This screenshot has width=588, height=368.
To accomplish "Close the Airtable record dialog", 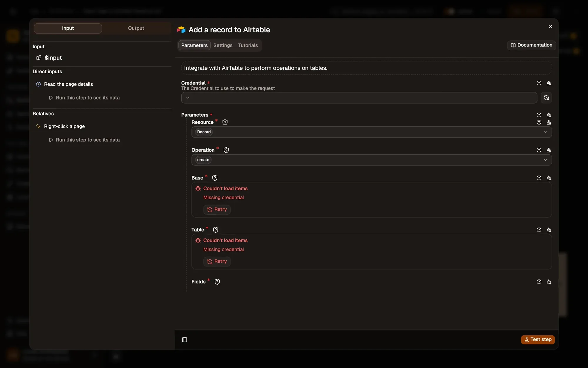I will 550,26.
